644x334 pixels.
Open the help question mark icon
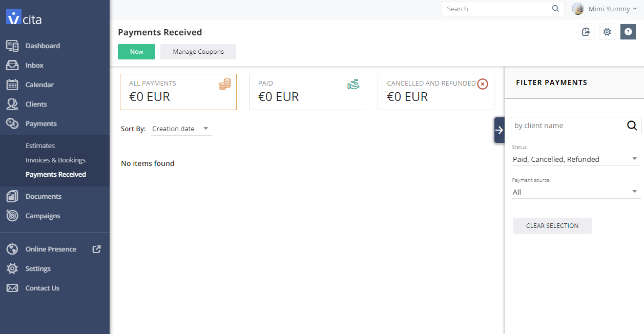point(628,32)
